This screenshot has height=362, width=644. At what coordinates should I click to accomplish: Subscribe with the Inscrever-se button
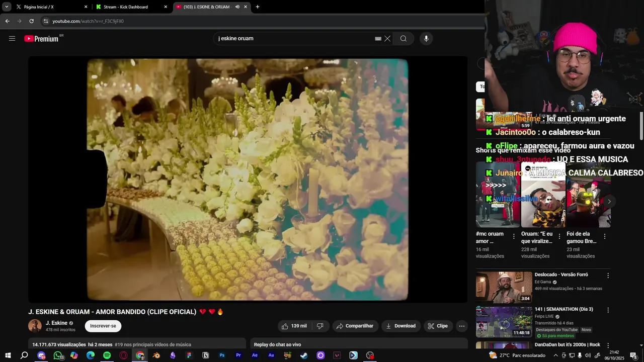103,326
